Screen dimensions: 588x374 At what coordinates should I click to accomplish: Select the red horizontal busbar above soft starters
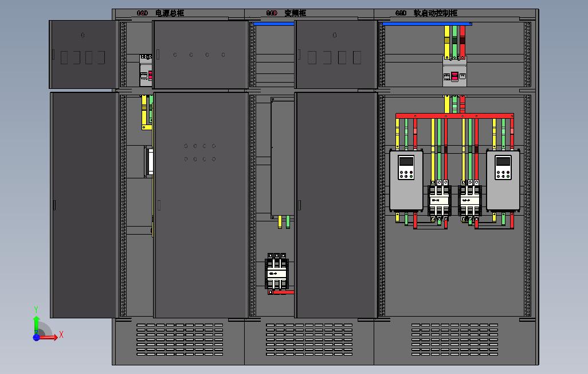pyautogui.click(x=454, y=116)
